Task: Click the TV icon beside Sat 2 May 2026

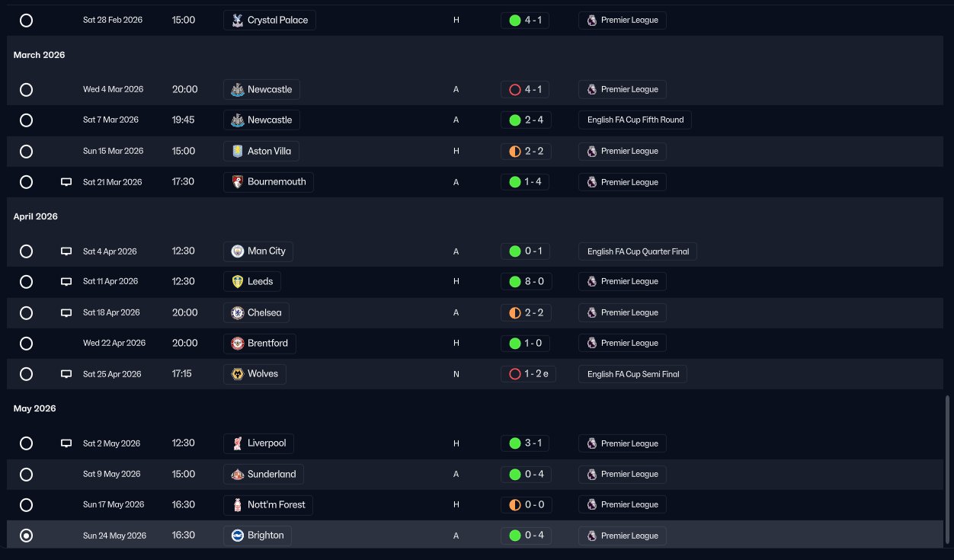Action: (x=66, y=443)
